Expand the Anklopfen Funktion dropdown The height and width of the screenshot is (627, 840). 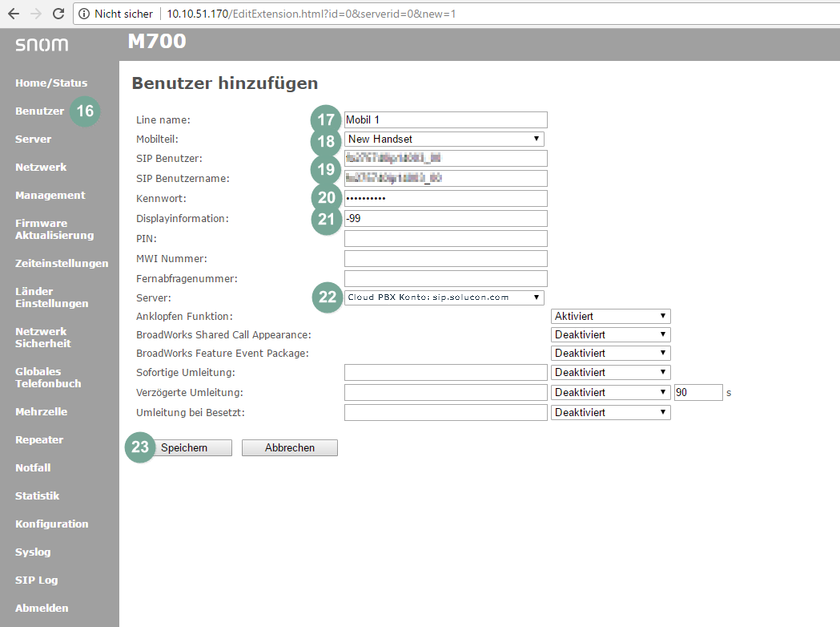pyautogui.click(x=610, y=316)
